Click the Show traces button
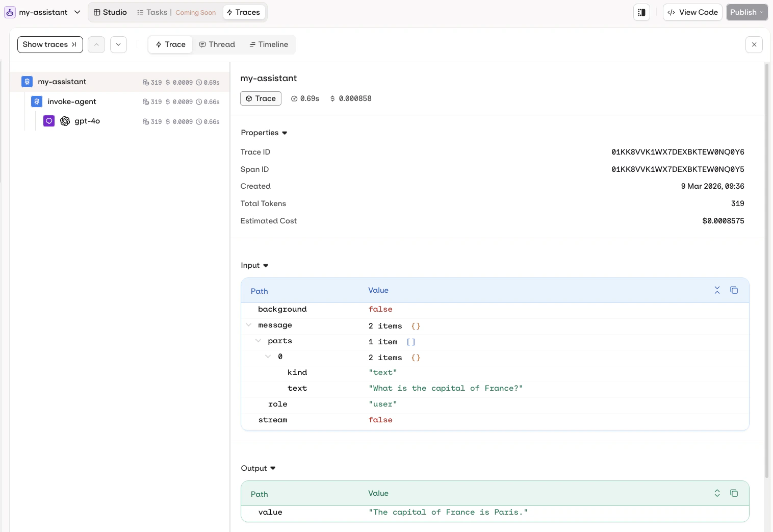The image size is (773, 532). (x=50, y=44)
